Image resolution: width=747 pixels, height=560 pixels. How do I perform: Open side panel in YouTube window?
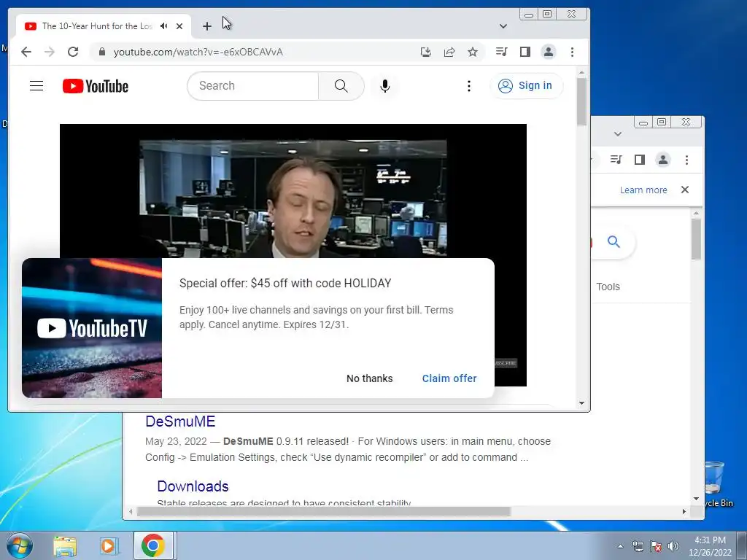coord(525,52)
